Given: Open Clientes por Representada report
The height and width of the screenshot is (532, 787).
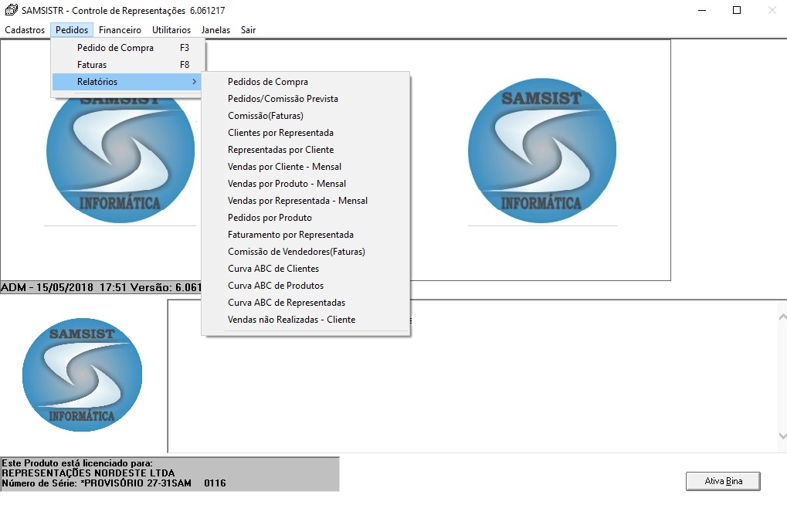Looking at the screenshot, I should (x=306, y=133).
